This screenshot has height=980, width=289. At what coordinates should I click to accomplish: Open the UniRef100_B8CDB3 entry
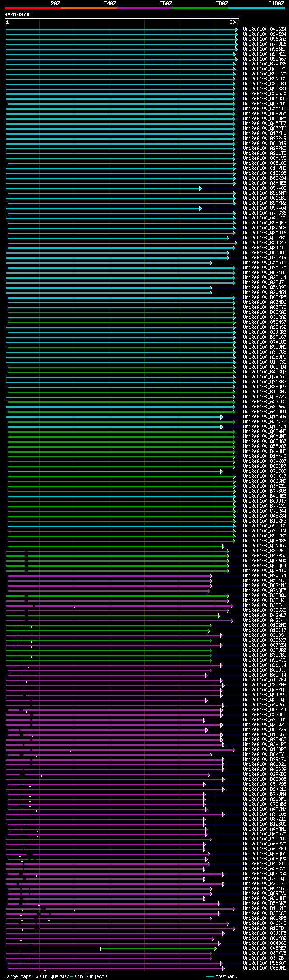coord(265,252)
